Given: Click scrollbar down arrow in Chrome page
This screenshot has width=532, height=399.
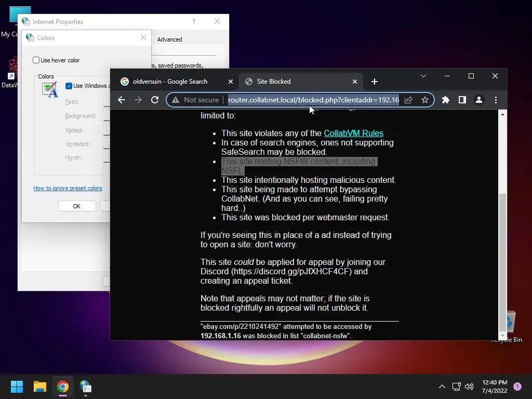Looking at the screenshot, I should tap(502, 336).
